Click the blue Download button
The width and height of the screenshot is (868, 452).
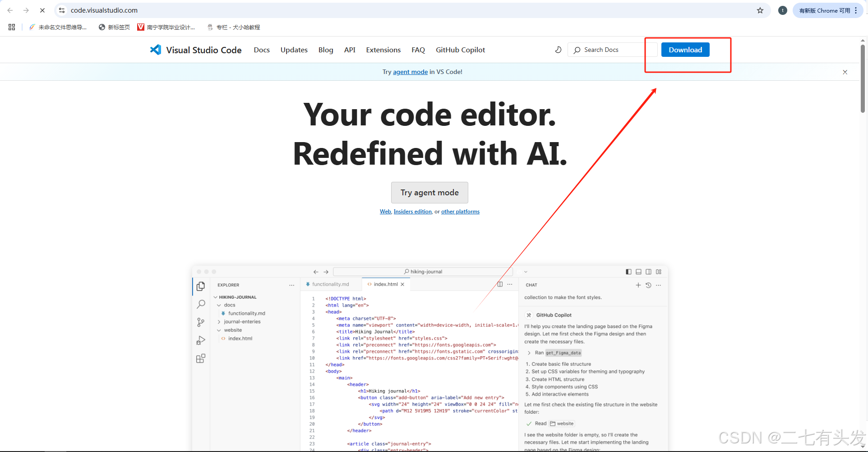[685, 50]
